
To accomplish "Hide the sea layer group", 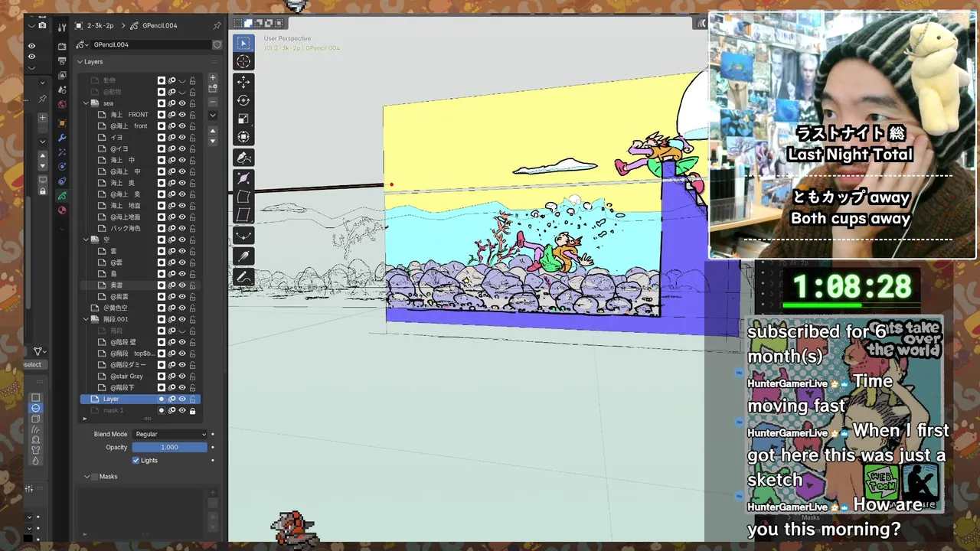I will (182, 103).
